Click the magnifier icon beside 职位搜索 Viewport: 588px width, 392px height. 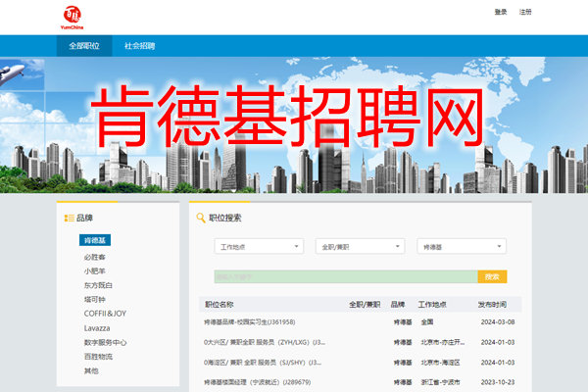click(x=201, y=218)
